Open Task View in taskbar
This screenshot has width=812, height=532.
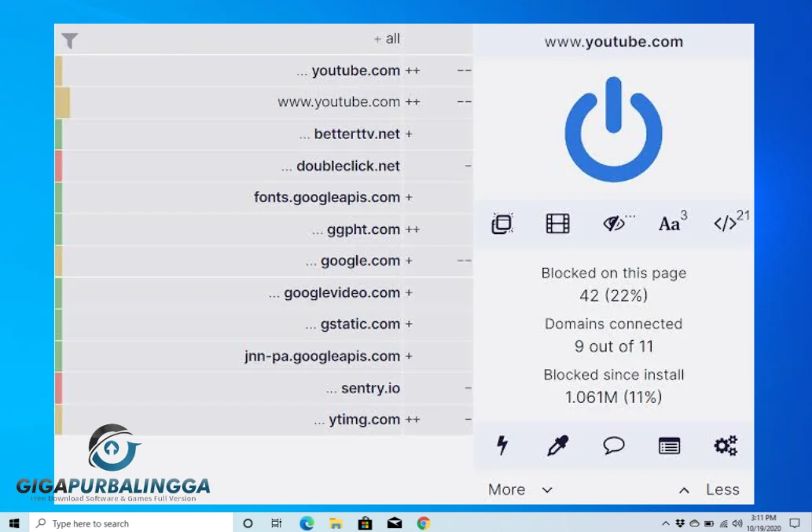(277, 523)
